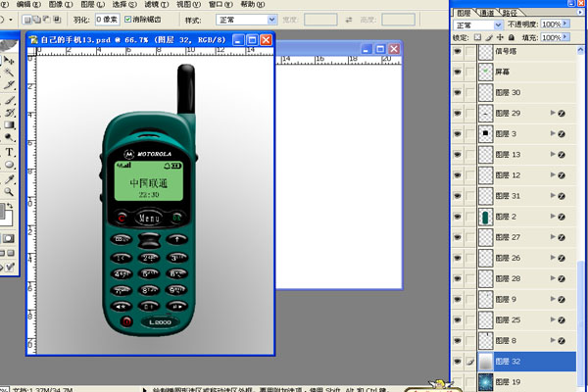Select layer 图层 26
This screenshot has height=392, width=588.
pos(527,258)
